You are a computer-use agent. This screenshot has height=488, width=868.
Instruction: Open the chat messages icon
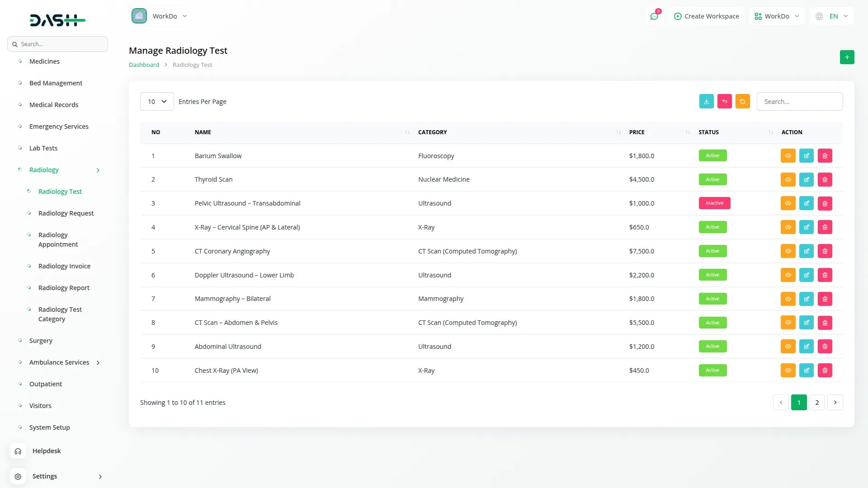(654, 16)
